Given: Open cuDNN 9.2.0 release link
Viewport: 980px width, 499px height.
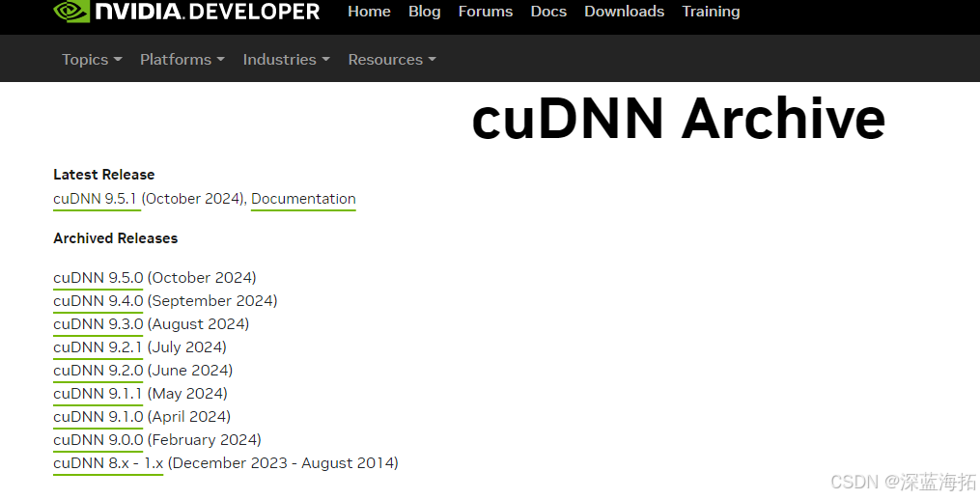Looking at the screenshot, I should click(x=98, y=370).
